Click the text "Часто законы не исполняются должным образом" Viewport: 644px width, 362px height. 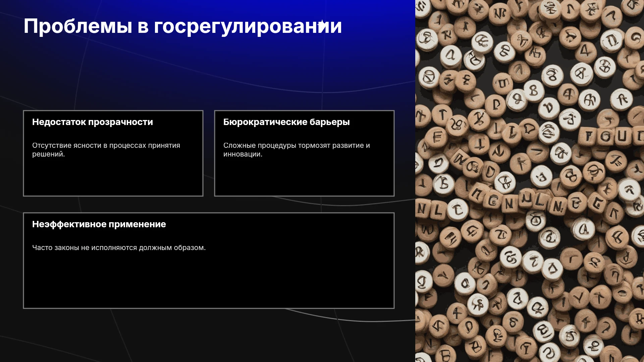tap(119, 248)
